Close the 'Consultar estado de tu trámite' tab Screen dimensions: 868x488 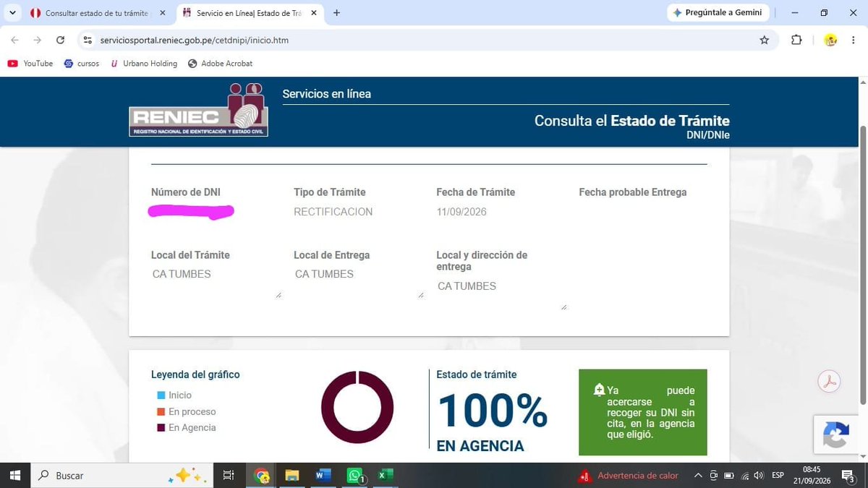(x=162, y=13)
